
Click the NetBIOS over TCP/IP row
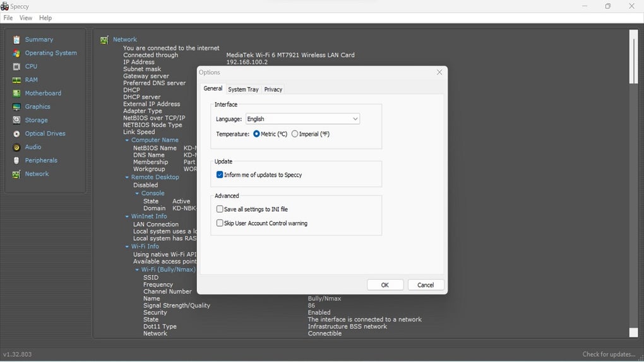tap(154, 118)
